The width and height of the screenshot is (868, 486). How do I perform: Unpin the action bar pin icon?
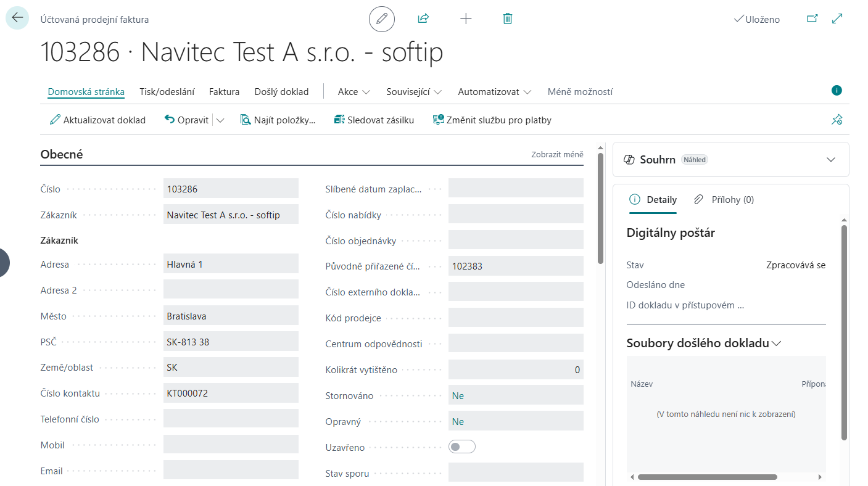[x=837, y=120]
